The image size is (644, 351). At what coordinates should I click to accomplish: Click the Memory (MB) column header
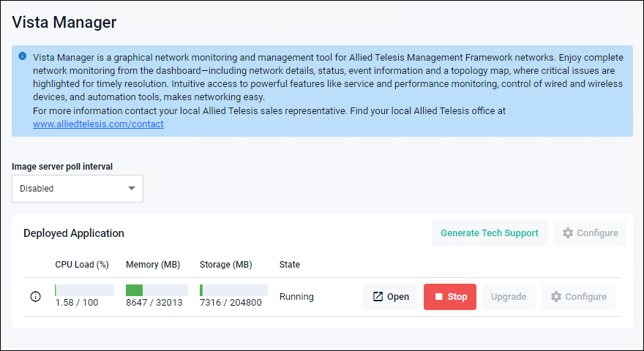153,265
